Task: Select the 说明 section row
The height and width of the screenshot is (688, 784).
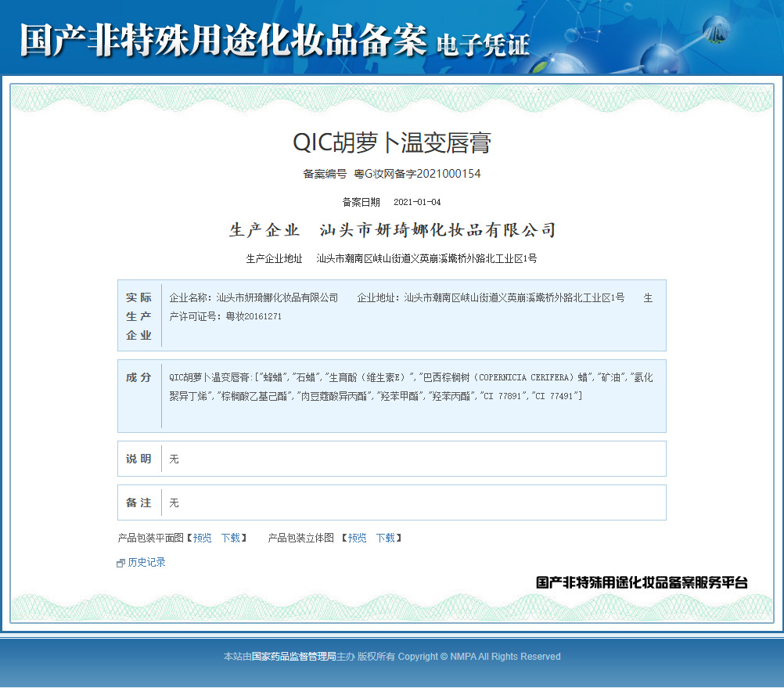Action: 138,459
